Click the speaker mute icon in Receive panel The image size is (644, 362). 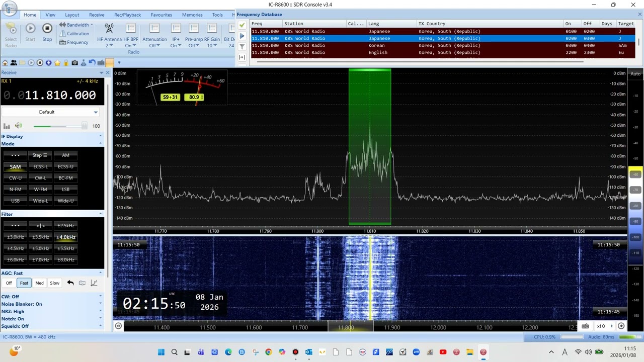coord(18,126)
